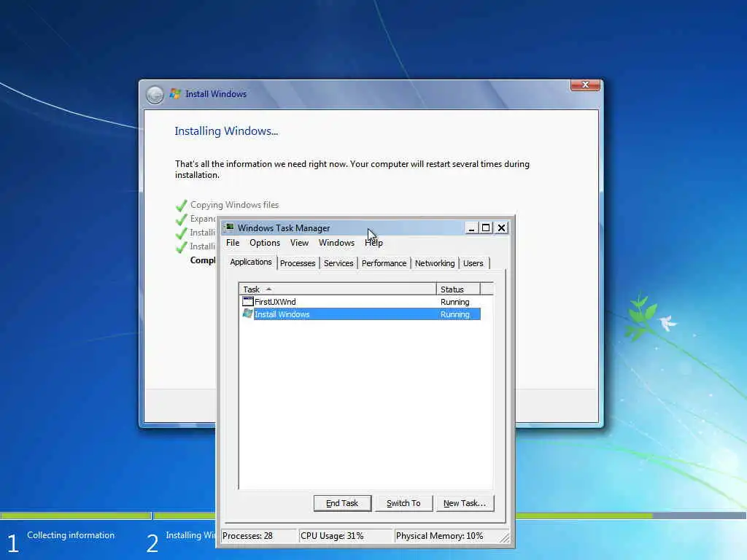
Task: Click the Install Windows task flag icon
Action: 248,314
